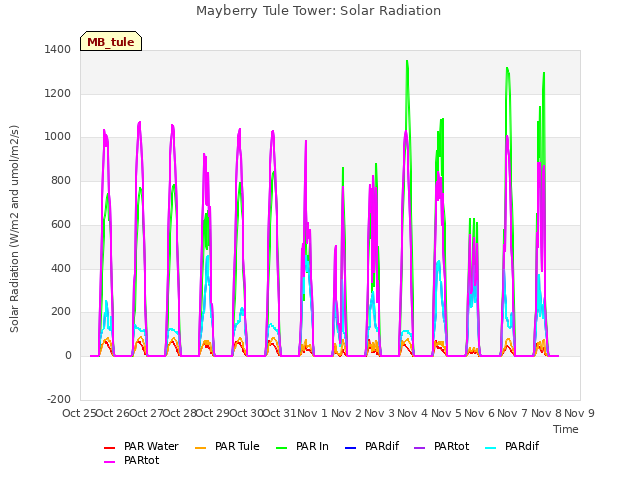
Task: Click the Oct 30 x-axis date label
Action: (x=246, y=413)
